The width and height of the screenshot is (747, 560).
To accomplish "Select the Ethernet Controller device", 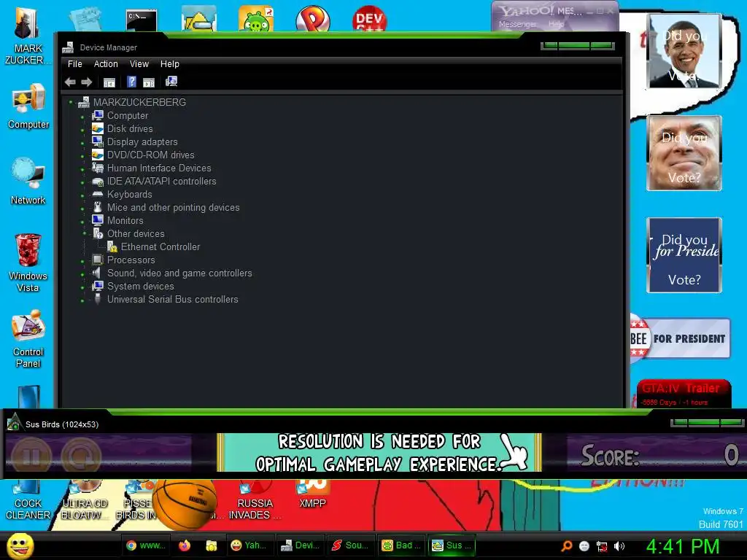I will coord(160,246).
